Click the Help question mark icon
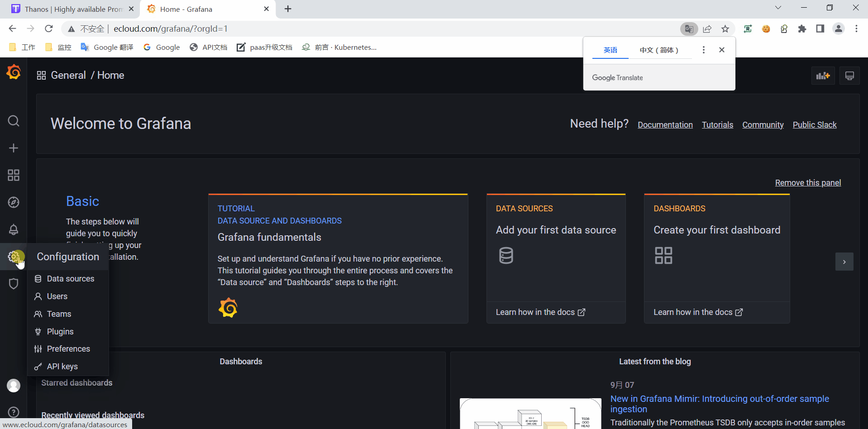 click(x=14, y=412)
